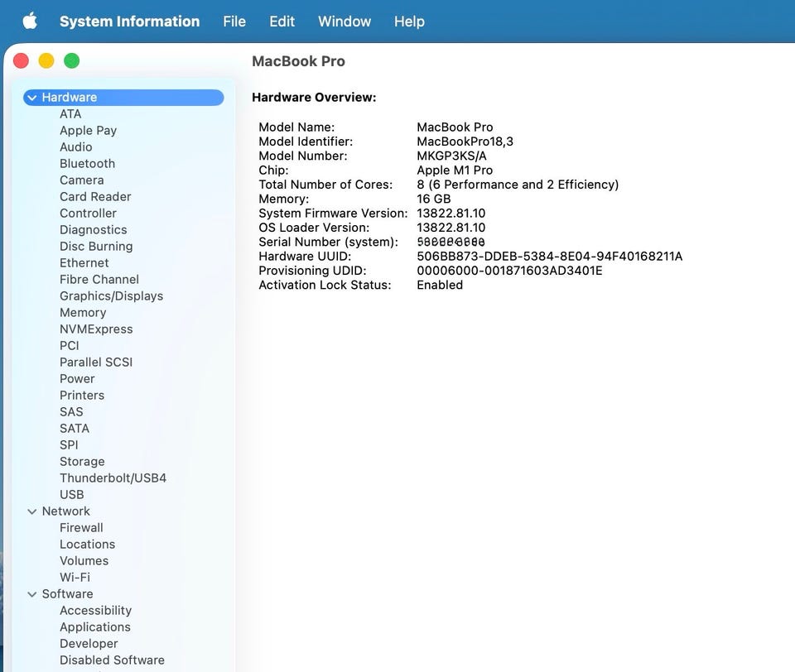Select Apple Pay in the sidebar

click(x=89, y=130)
